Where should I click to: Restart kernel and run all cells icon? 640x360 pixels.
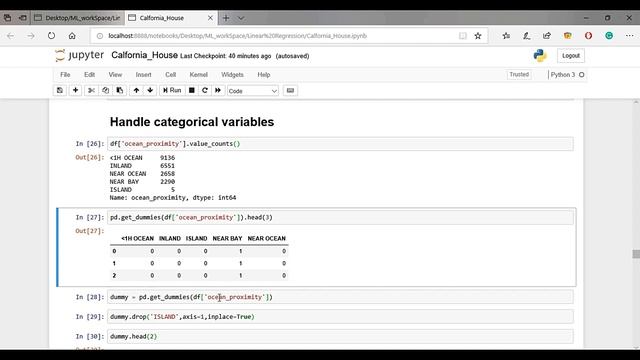[x=218, y=90]
